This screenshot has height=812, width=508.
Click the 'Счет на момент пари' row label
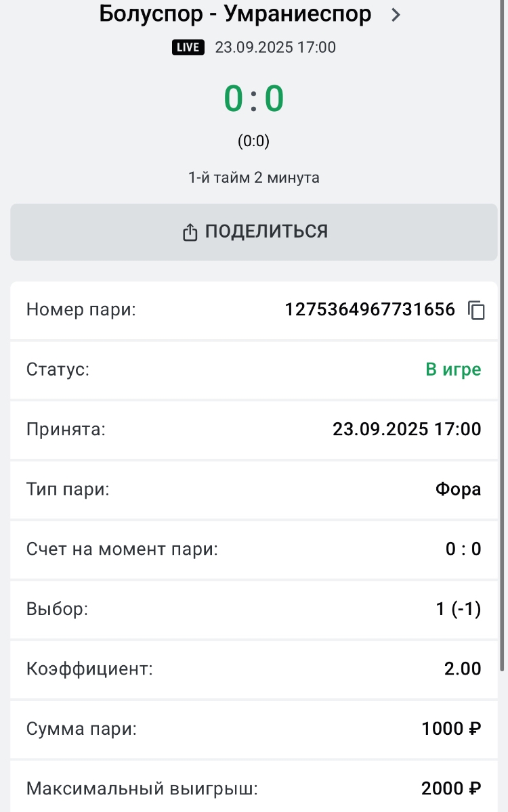point(122,549)
